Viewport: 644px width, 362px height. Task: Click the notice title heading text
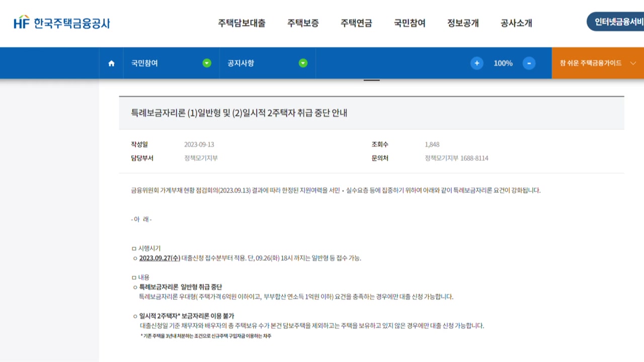point(239,113)
